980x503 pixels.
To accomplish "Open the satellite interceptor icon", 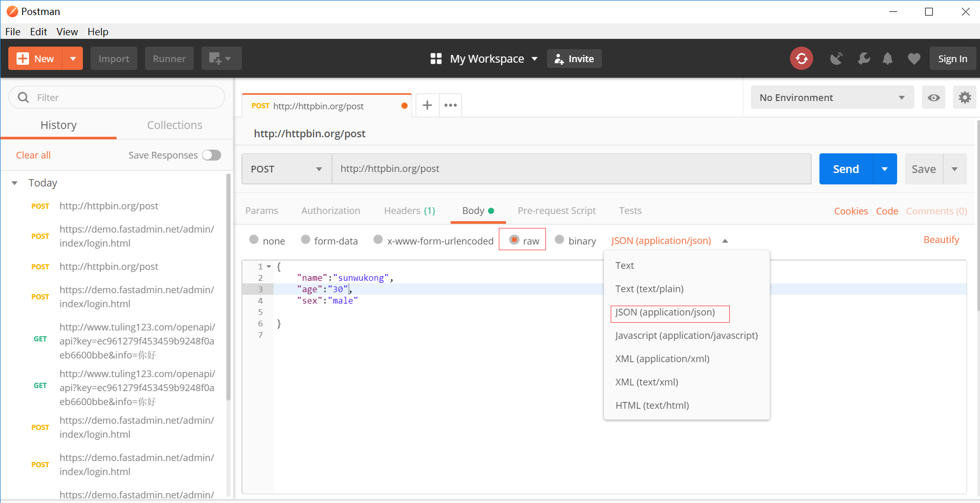I will 836,59.
